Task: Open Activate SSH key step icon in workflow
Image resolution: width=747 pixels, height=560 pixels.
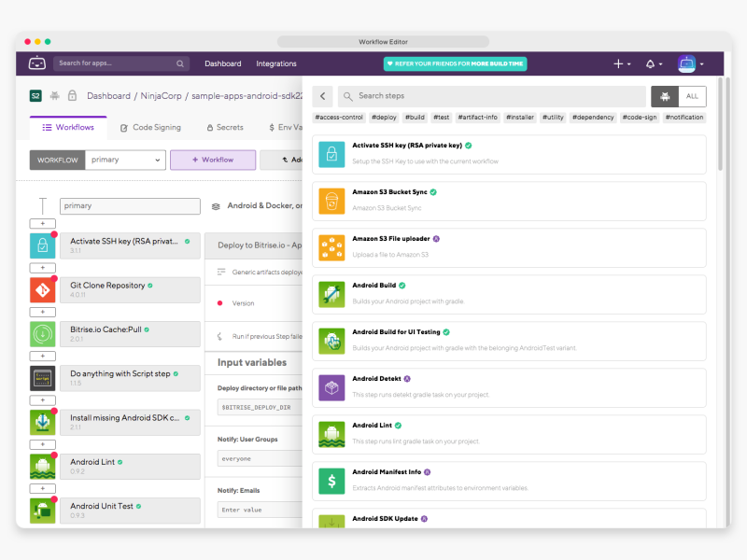Action: pyautogui.click(x=42, y=245)
